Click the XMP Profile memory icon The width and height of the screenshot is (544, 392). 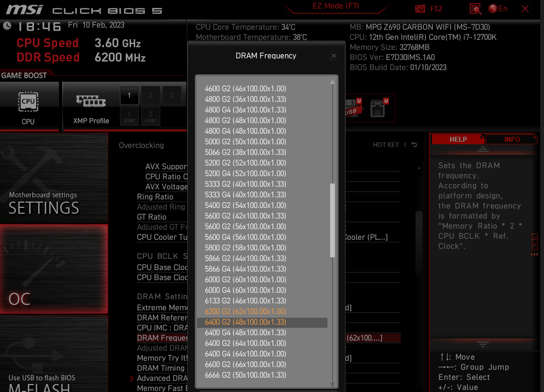pyautogui.click(x=91, y=101)
